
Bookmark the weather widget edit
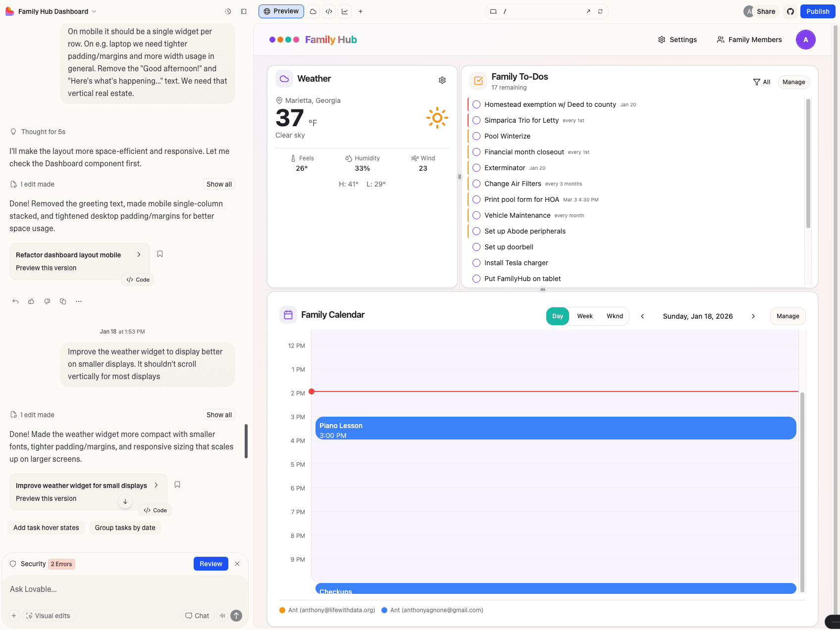[177, 485]
